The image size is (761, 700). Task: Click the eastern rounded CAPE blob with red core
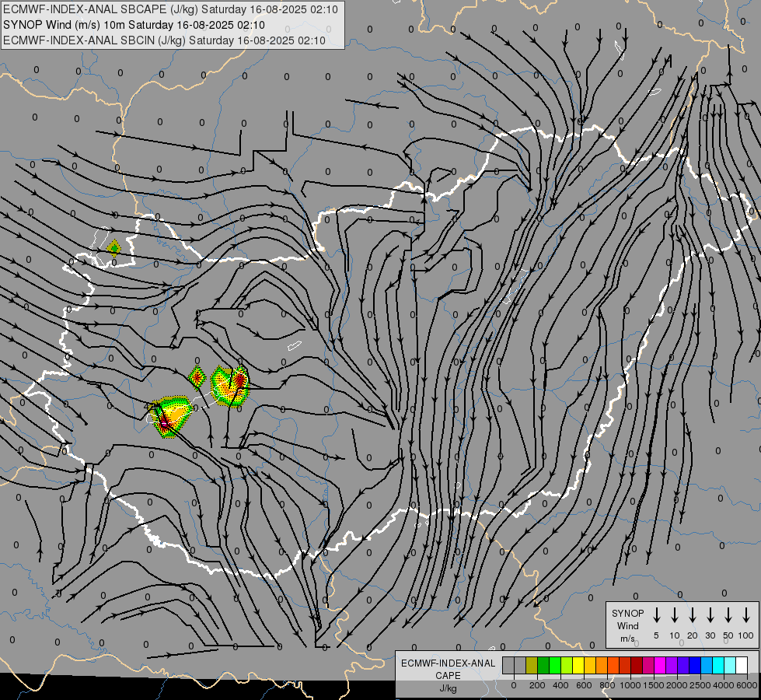(x=230, y=387)
